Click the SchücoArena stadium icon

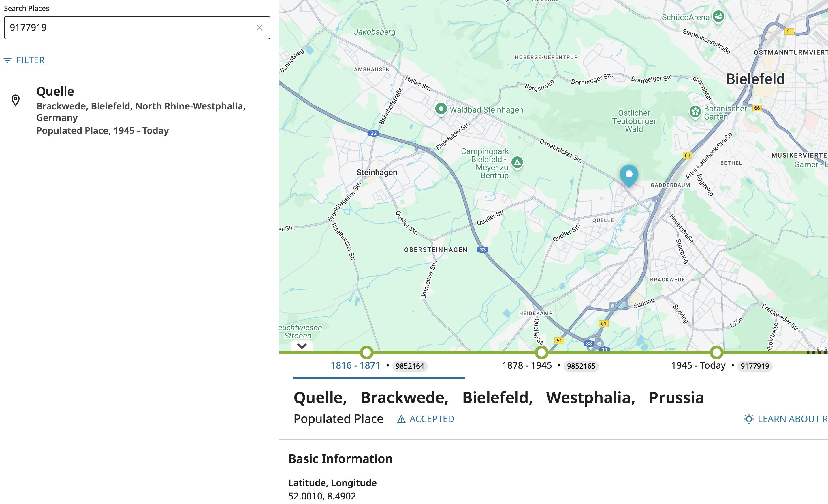[718, 16]
